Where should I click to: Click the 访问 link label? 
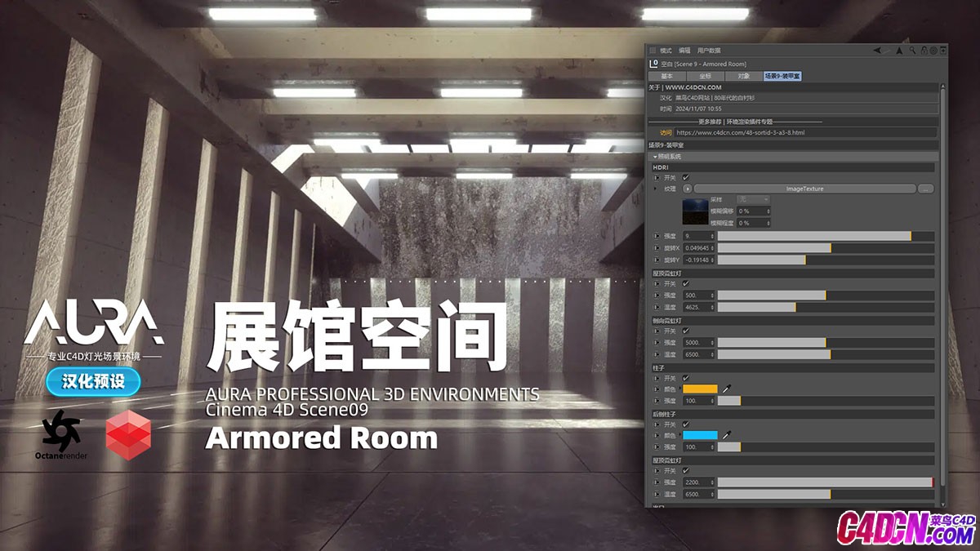click(x=666, y=132)
